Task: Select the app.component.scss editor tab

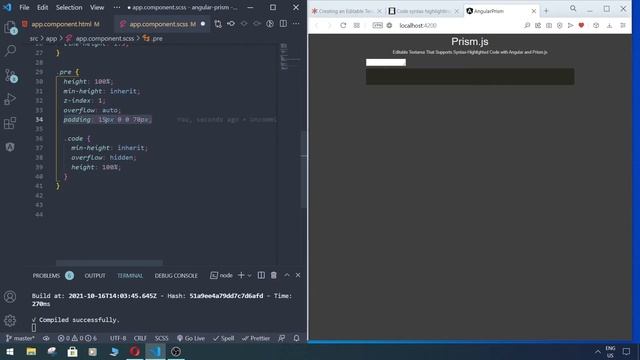Action: tap(162, 24)
